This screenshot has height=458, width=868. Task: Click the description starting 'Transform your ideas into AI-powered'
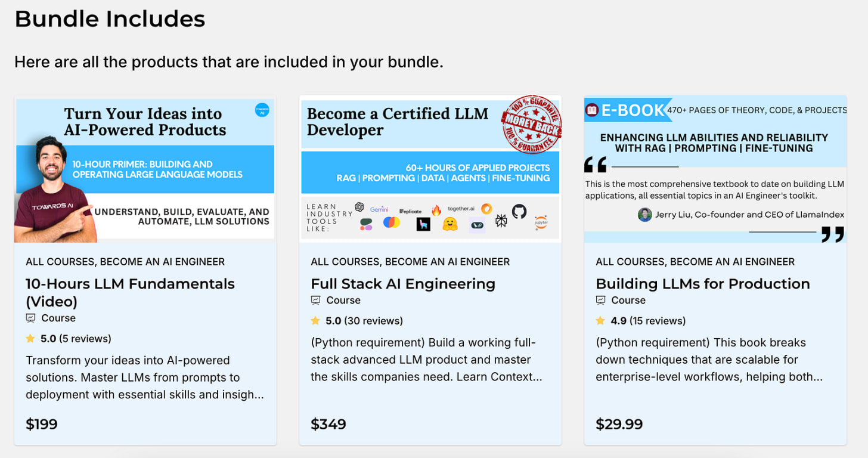(145, 377)
